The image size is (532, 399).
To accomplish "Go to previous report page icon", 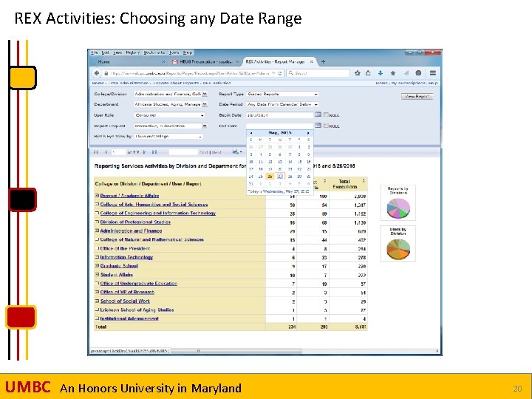I will point(106,152).
